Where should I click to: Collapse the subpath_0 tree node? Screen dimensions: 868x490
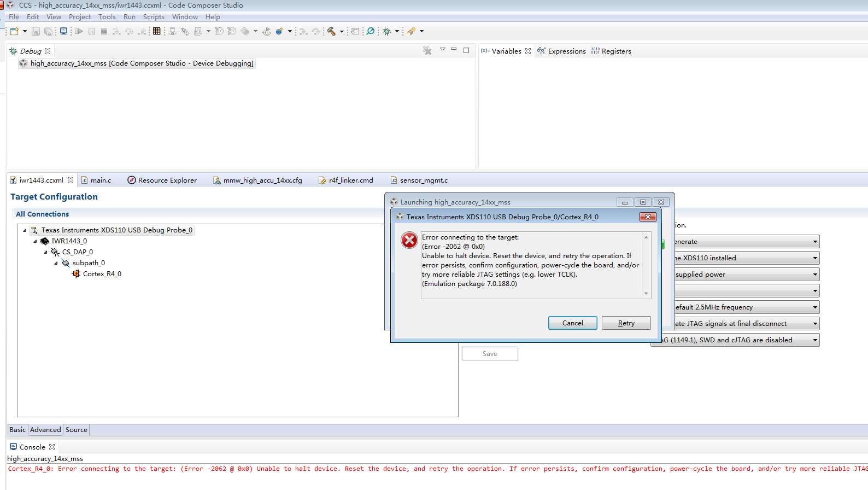tap(56, 263)
